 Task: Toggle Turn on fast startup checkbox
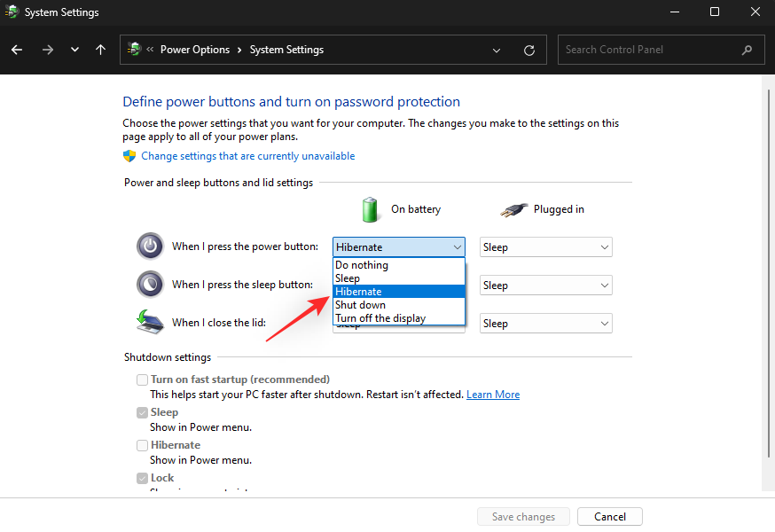tap(143, 379)
